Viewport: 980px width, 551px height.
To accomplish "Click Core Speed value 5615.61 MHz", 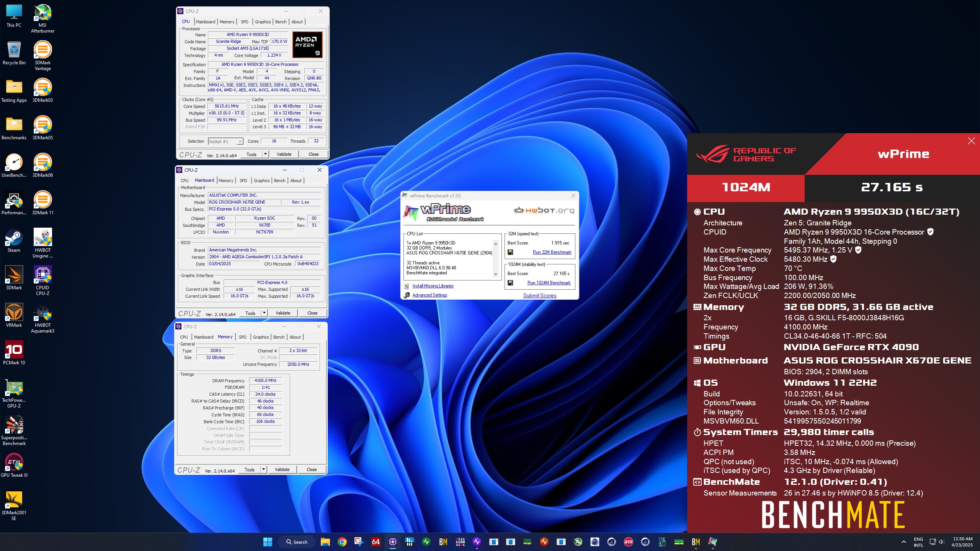I will click(x=227, y=106).
